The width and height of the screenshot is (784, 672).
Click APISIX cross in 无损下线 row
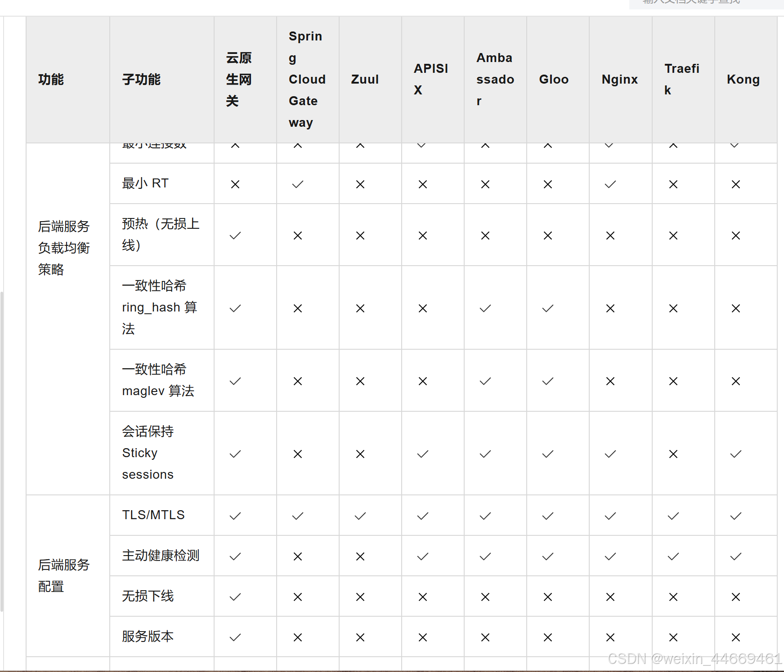point(423,597)
